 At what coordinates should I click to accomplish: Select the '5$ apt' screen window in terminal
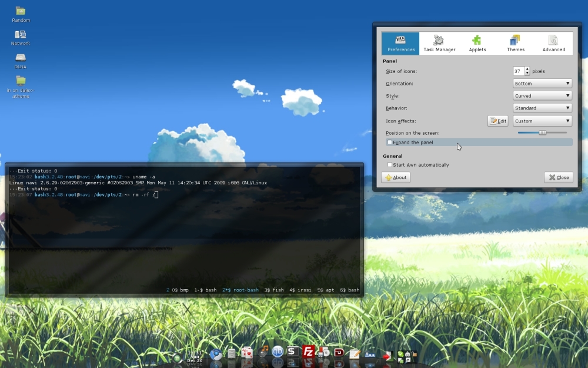326,290
